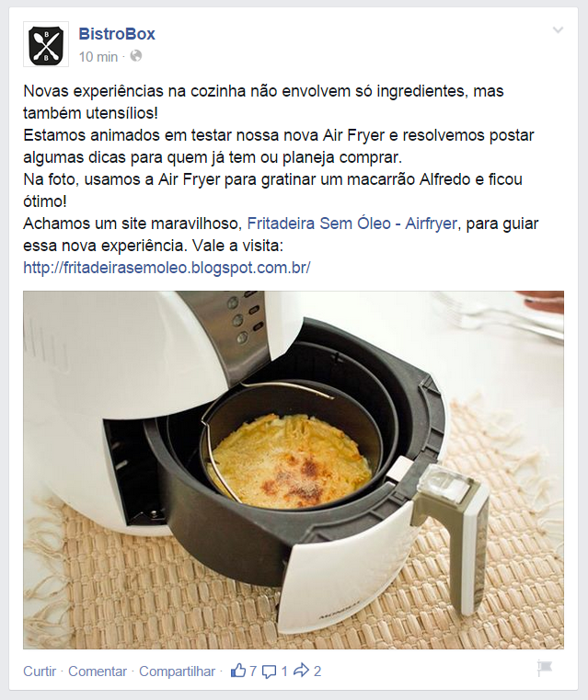Open the BistroBox profile logo
Image resolution: width=588 pixels, height=700 pixels.
pos(45,44)
